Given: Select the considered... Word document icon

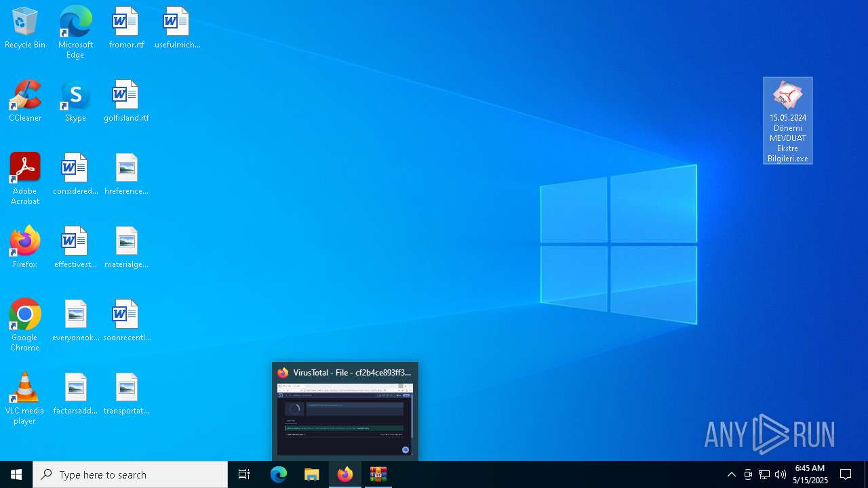Looking at the screenshot, I should click(75, 175).
